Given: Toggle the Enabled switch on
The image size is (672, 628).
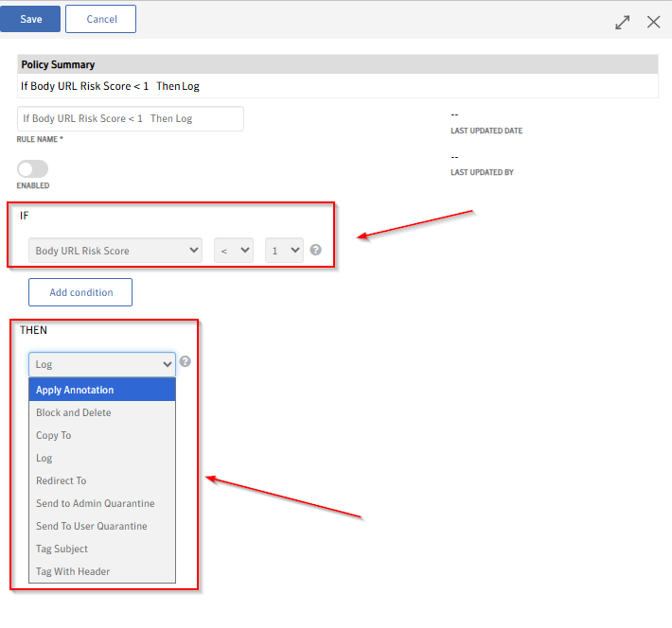Looking at the screenshot, I should coord(32,168).
